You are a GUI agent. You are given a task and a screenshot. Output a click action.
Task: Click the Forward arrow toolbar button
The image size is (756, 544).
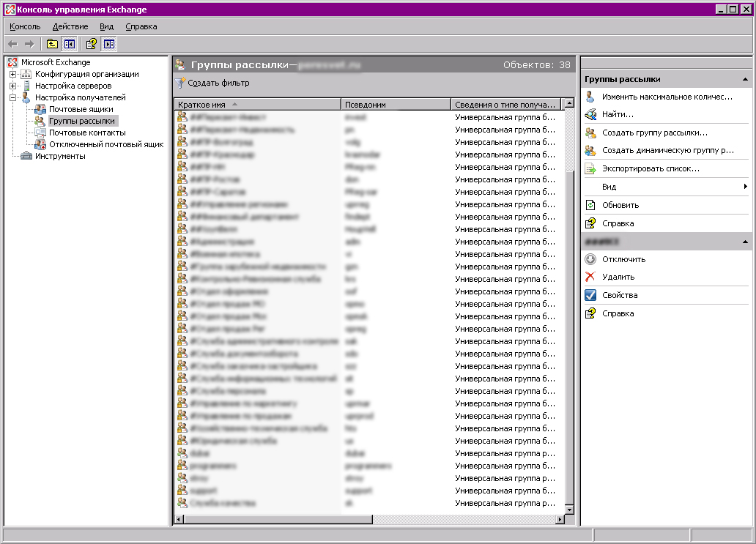click(x=29, y=45)
